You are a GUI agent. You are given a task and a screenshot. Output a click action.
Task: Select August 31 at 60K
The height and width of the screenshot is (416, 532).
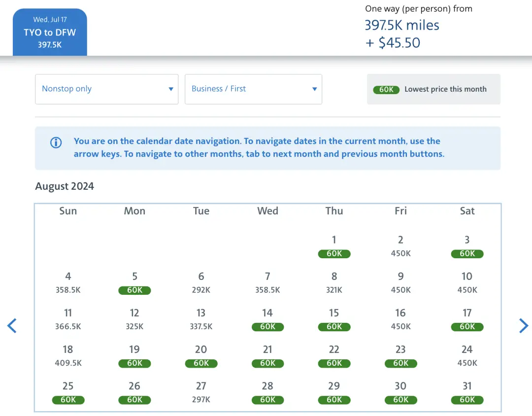tap(467, 392)
